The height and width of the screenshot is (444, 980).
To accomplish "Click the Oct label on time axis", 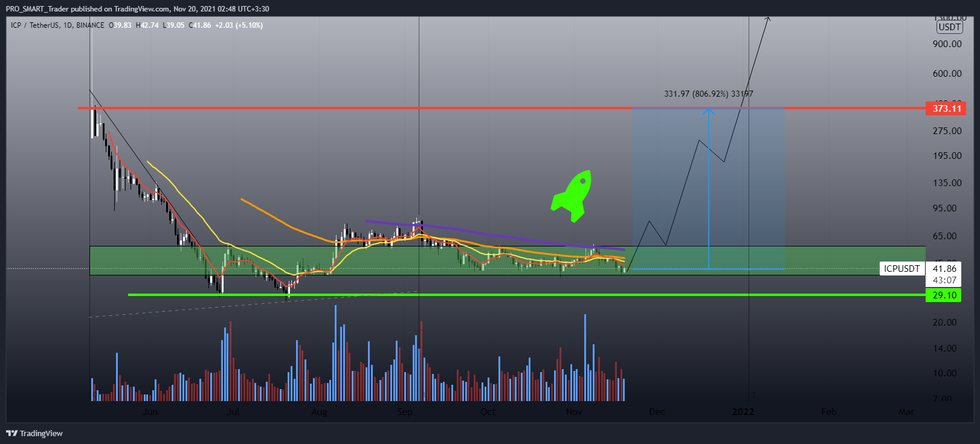I will (488, 412).
